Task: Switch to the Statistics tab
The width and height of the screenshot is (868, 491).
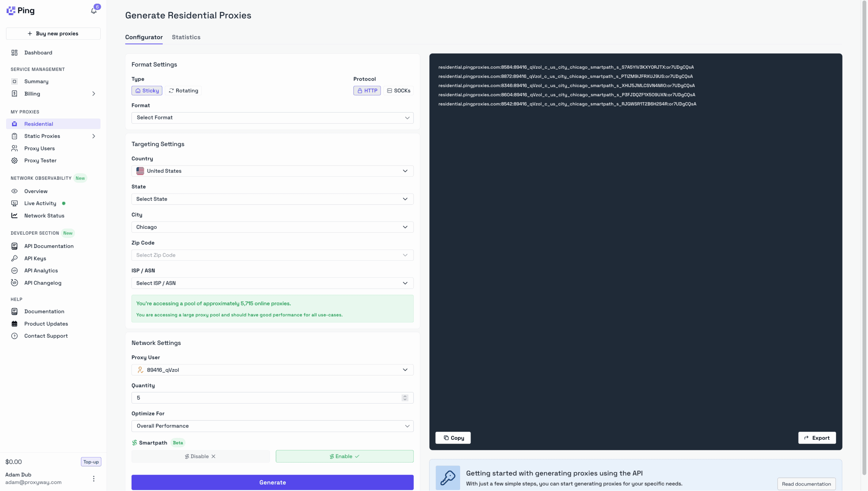Action: (x=186, y=37)
